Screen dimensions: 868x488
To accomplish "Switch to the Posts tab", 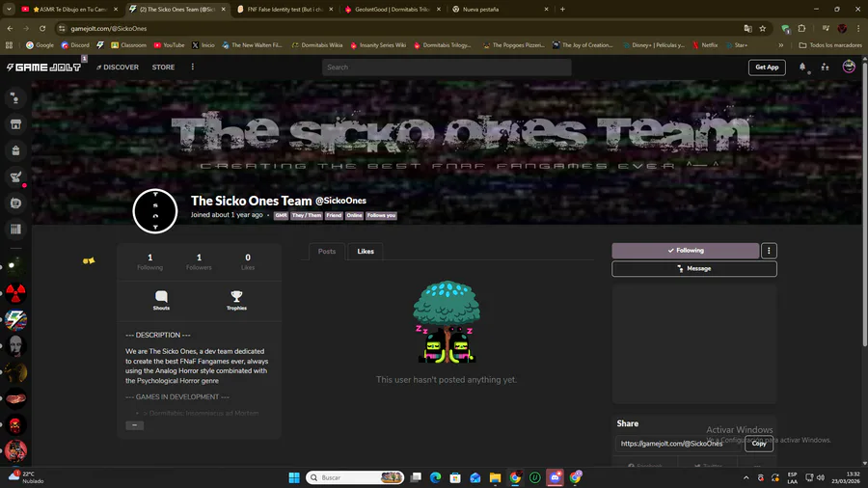I will (327, 251).
